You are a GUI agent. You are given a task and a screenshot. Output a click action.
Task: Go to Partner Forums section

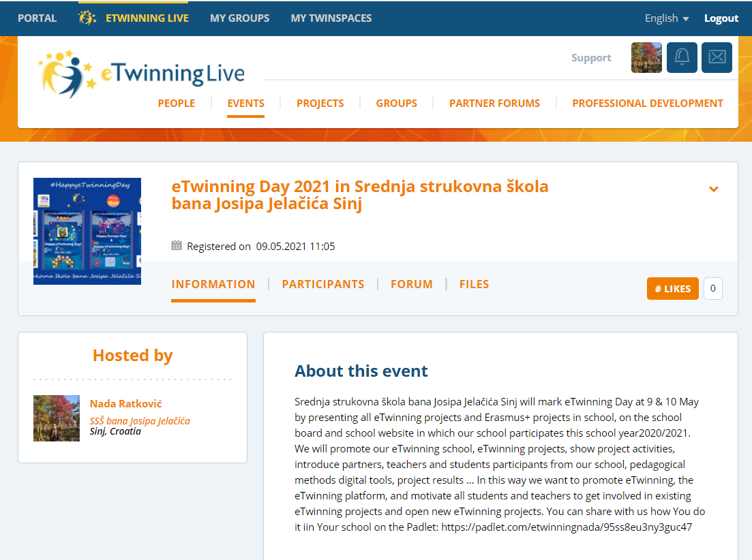point(494,104)
